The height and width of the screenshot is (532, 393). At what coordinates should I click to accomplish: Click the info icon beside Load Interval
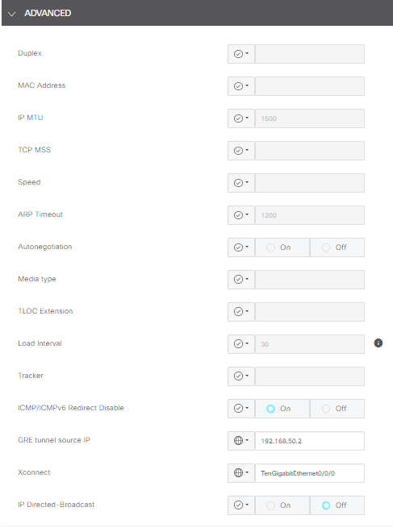click(378, 343)
